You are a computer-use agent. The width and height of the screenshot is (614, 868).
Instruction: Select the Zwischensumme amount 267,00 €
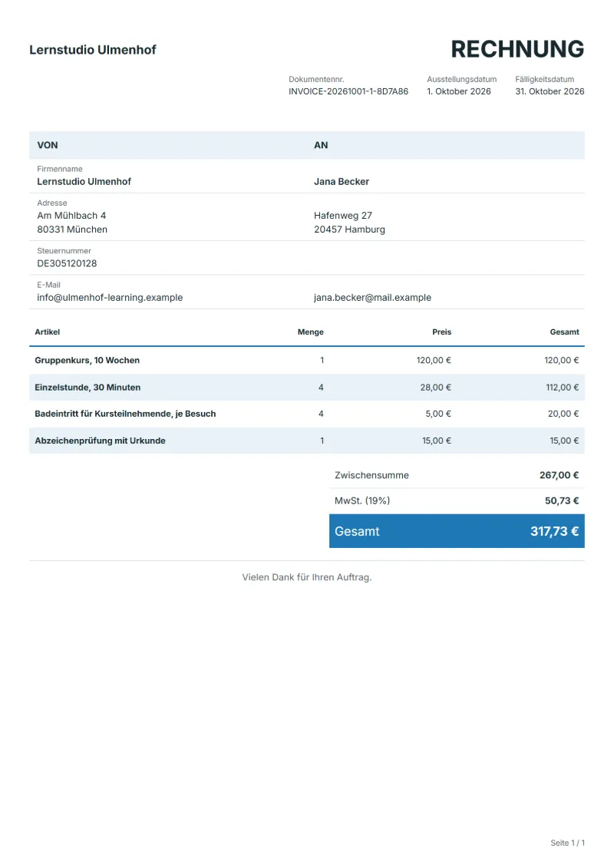[560, 475]
